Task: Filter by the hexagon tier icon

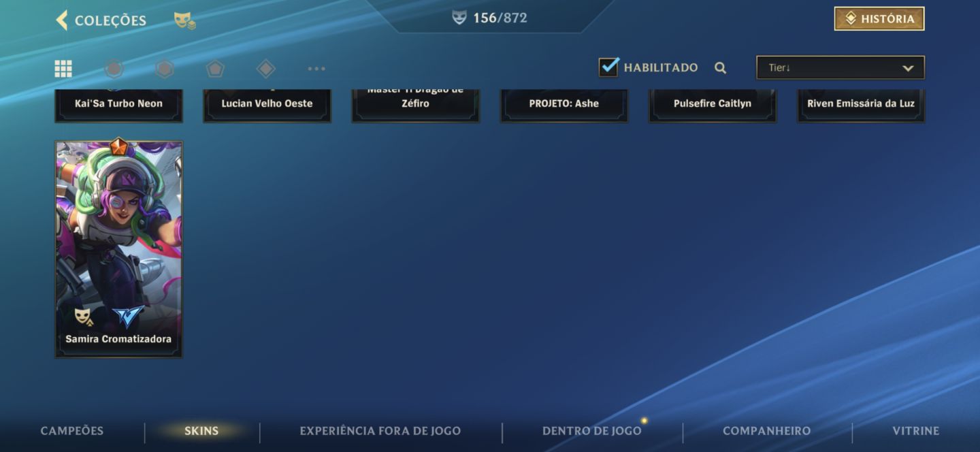Action: (x=164, y=68)
